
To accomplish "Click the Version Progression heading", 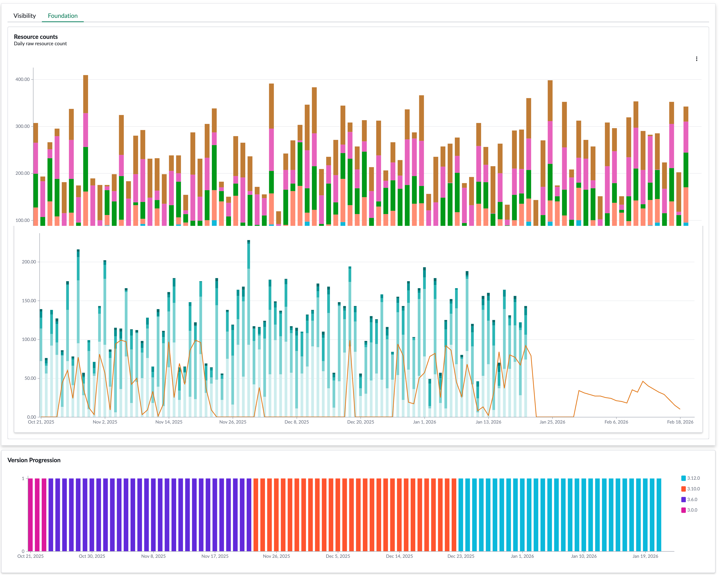I will coord(34,460).
